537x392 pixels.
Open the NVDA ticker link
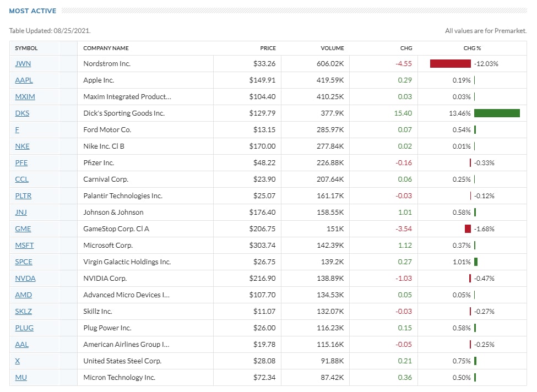tap(25, 279)
